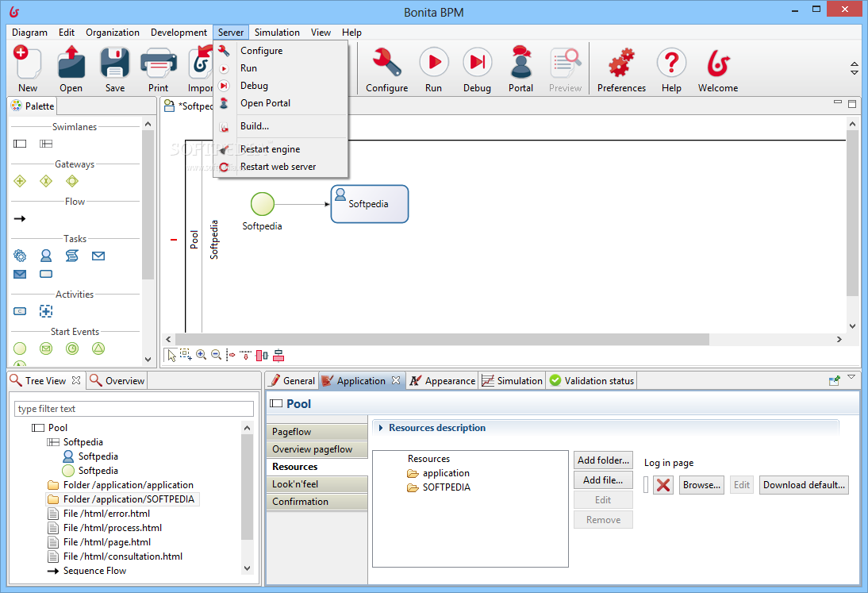
Task: Toggle toolbar size with the up-down arrows
Action: pos(855,68)
